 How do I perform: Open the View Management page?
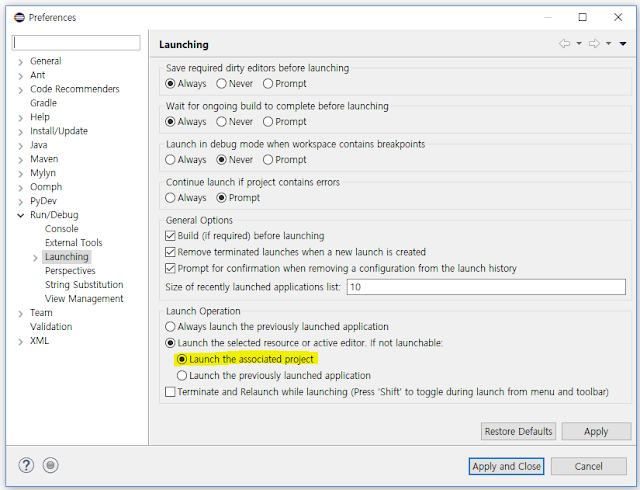point(84,298)
